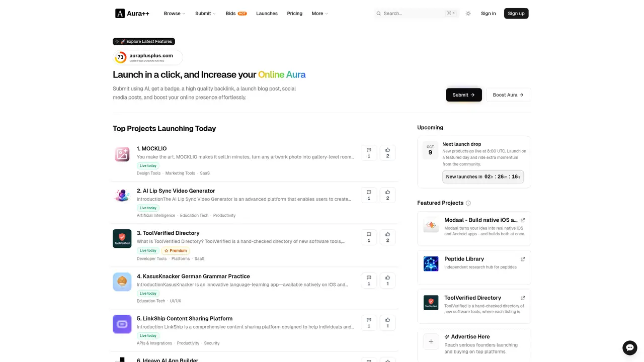Click the KasusKnacker app logo
Viewport: 644px width, 362px height.
(x=122, y=282)
